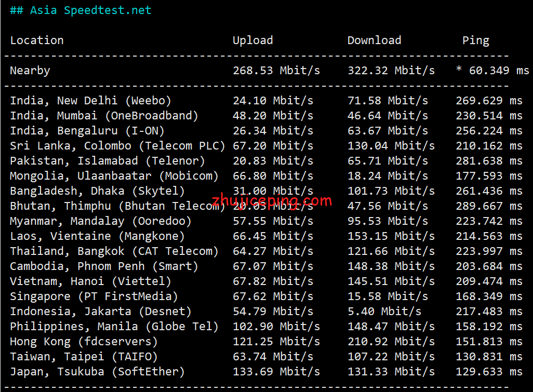Click the zhujiceping.com watermark
The width and height of the screenshot is (533, 392).
pos(272,201)
